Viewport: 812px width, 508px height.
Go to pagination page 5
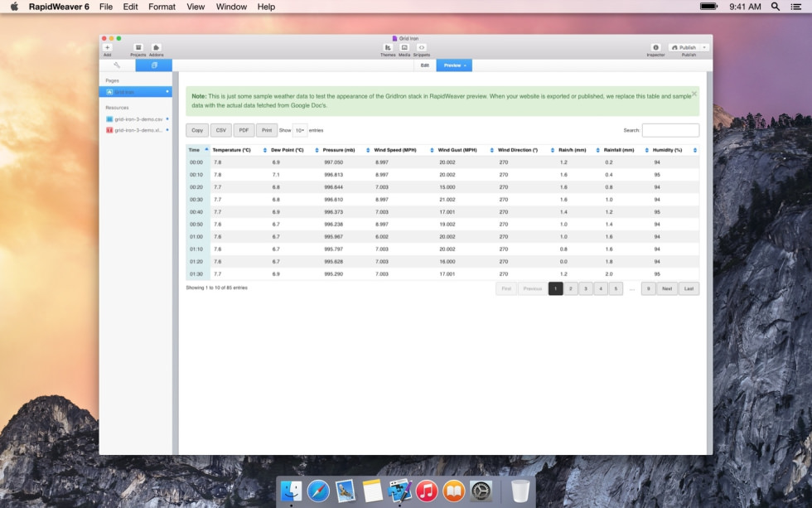tap(616, 289)
